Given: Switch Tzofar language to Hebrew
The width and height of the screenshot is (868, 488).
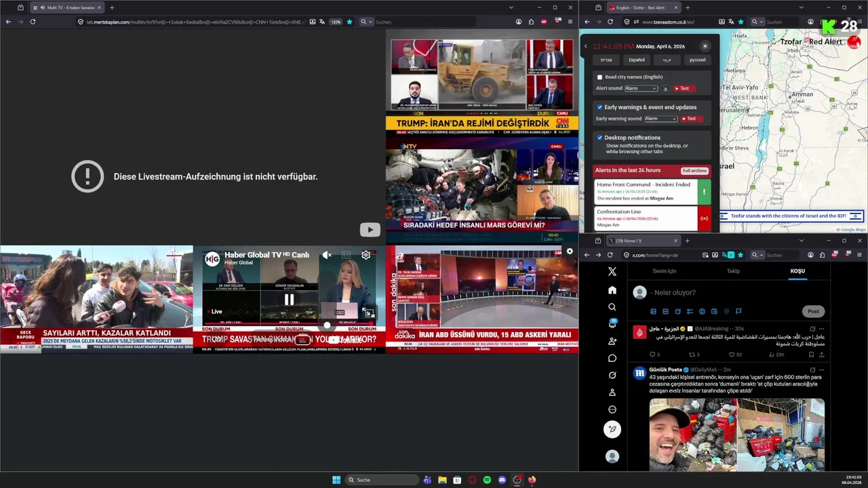Looking at the screenshot, I should 606,60.
